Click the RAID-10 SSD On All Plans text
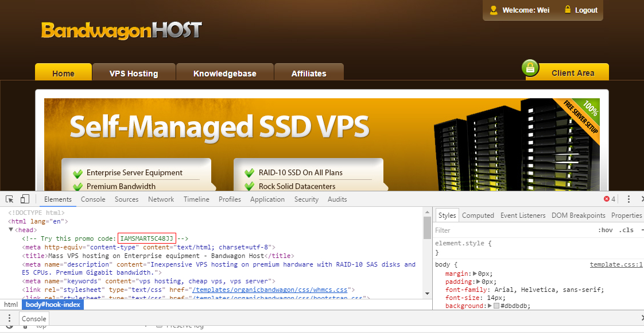The image size is (644, 335). [301, 172]
